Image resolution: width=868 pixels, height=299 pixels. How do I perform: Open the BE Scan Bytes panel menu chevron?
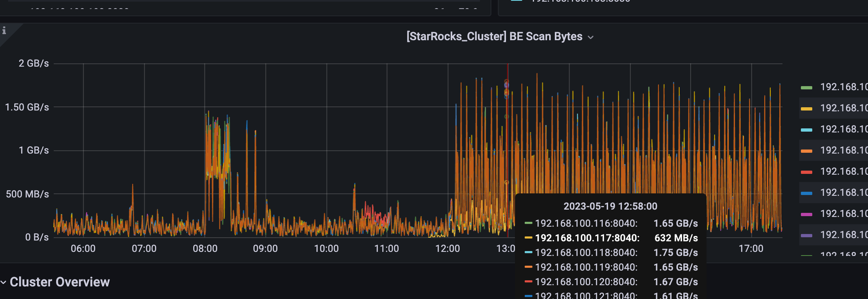(591, 37)
